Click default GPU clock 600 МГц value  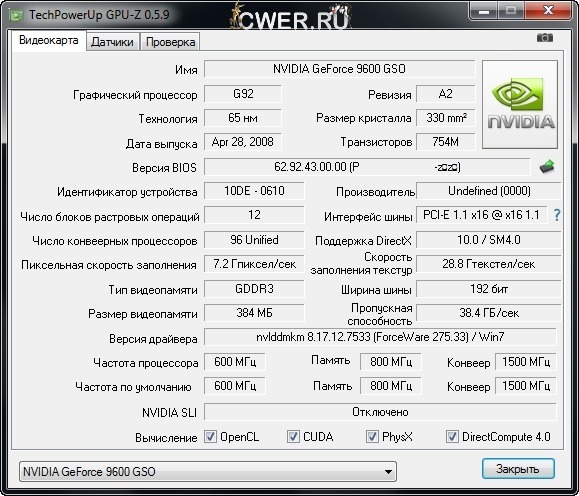point(235,386)
